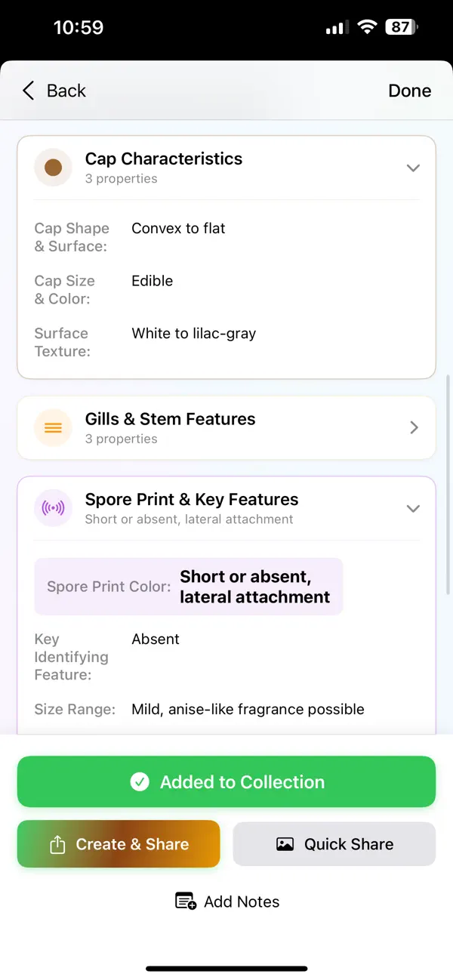Go Back to the previous screen

coord(51,91)
